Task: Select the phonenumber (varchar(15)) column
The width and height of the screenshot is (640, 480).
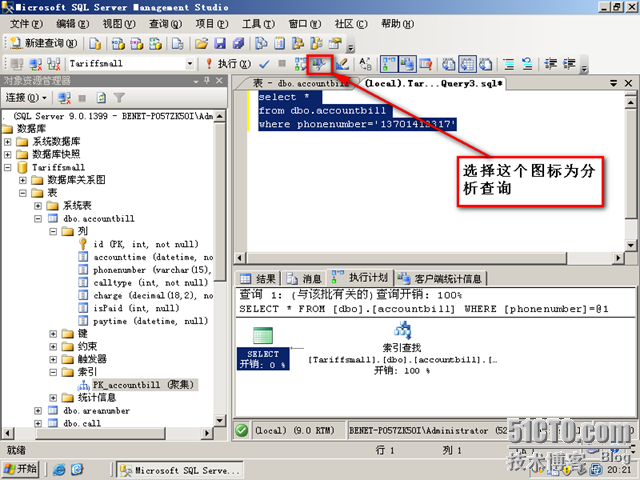Action: pyautogui.click(x=152, y=270)
